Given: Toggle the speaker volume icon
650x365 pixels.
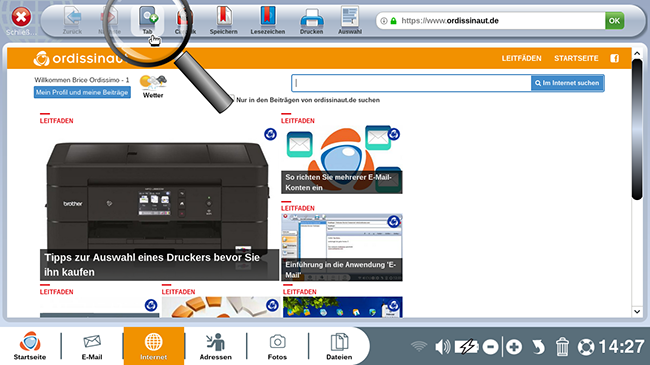Looking at the screenshot, I should pos(443,347).
